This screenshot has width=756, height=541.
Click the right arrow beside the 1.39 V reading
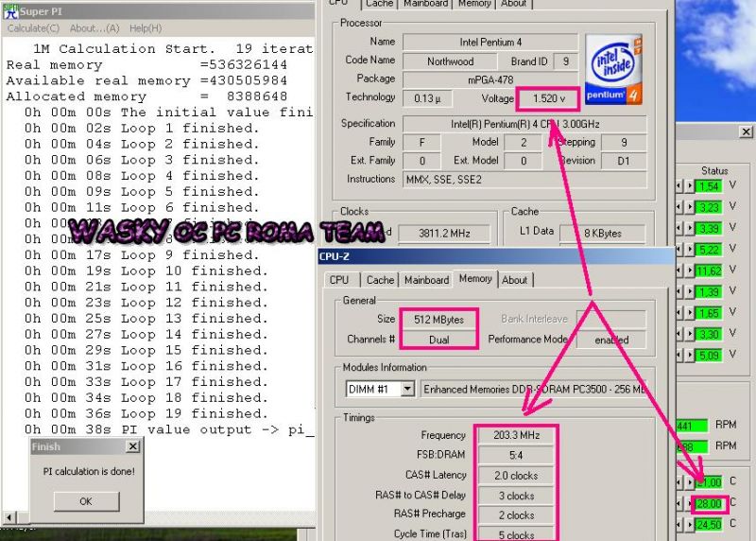click(690, 292)
